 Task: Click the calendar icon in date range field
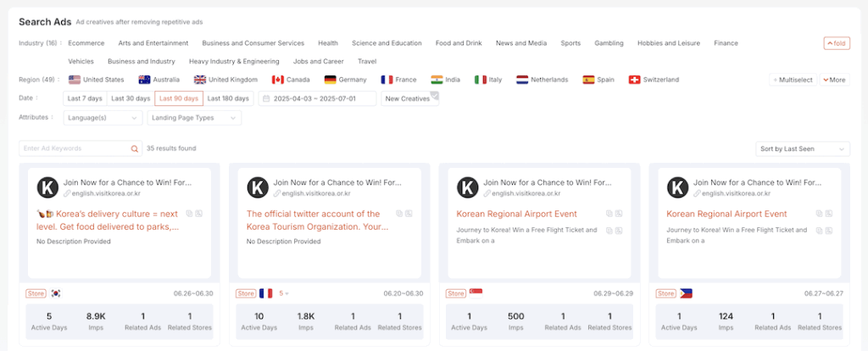click(x=266, y=98)
